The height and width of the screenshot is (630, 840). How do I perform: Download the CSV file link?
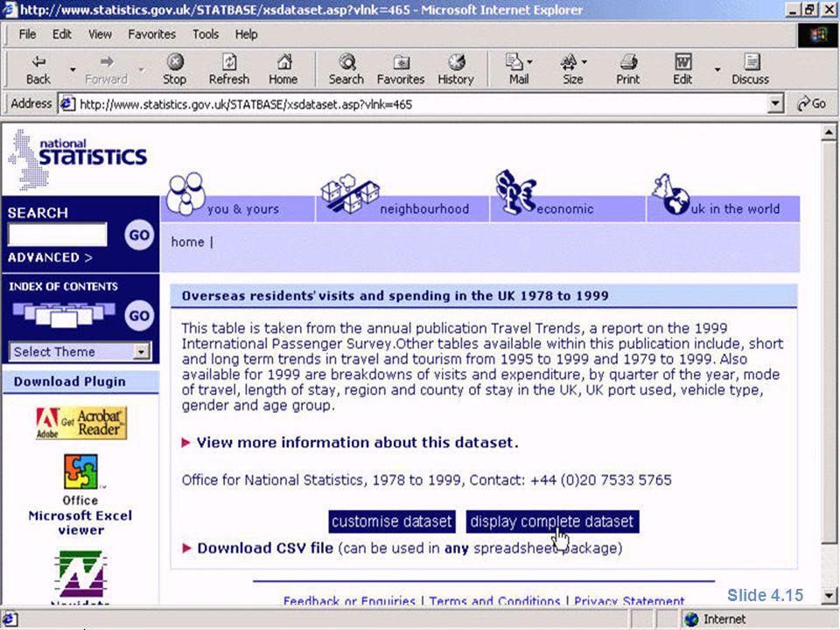point(265,548)
